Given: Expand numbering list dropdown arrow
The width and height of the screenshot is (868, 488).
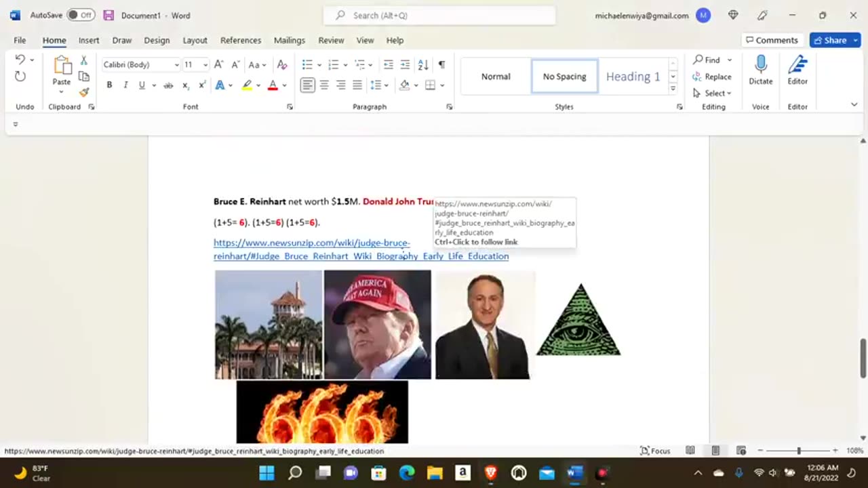Looking at the screenshot, I should pyautogui.click(x=345, y=64).
